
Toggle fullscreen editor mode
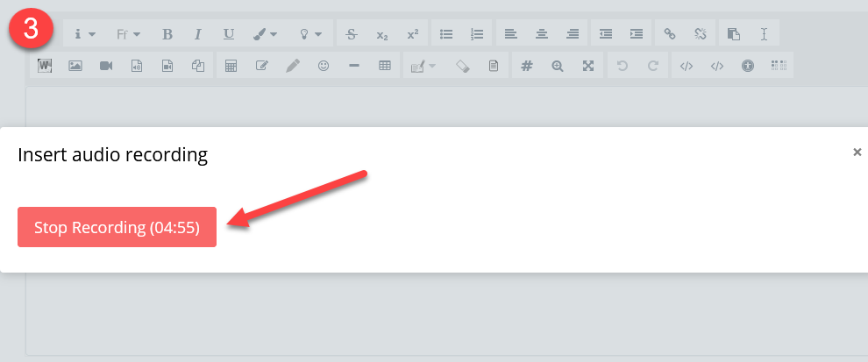(x=588, y=66)
